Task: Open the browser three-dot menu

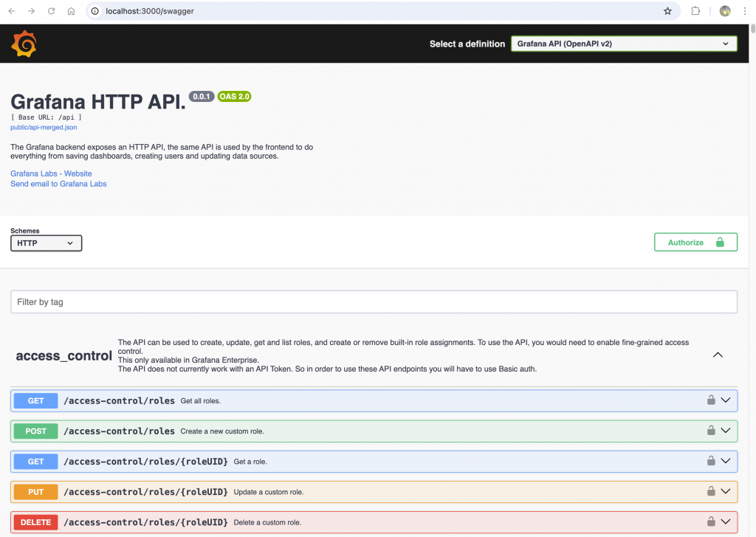Action: (745, 11)
